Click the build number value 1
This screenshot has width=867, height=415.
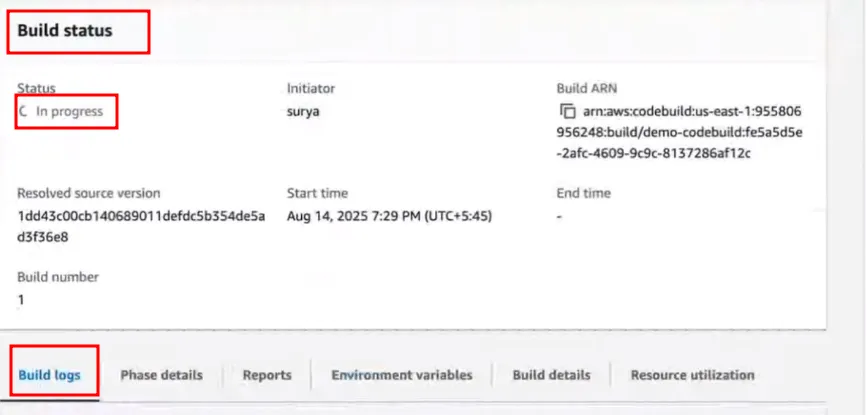pos(21,301)
